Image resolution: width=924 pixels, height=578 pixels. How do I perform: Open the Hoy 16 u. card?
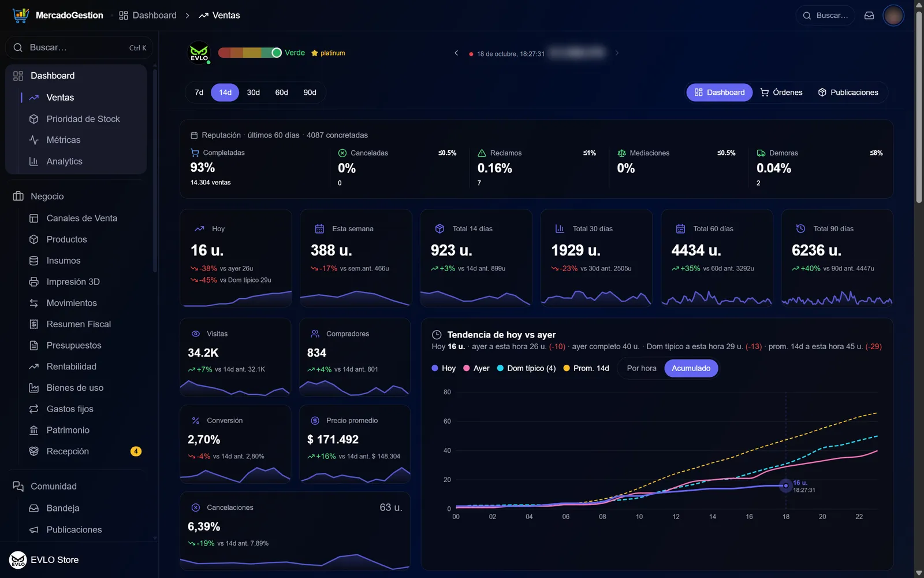click(x=236, y=258)
